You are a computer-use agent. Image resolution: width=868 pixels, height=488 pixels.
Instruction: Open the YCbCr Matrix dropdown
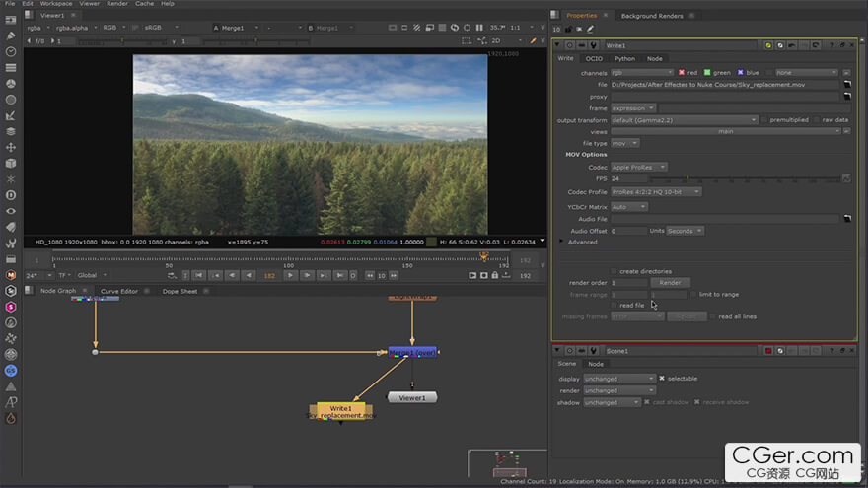tap(629, 207)
